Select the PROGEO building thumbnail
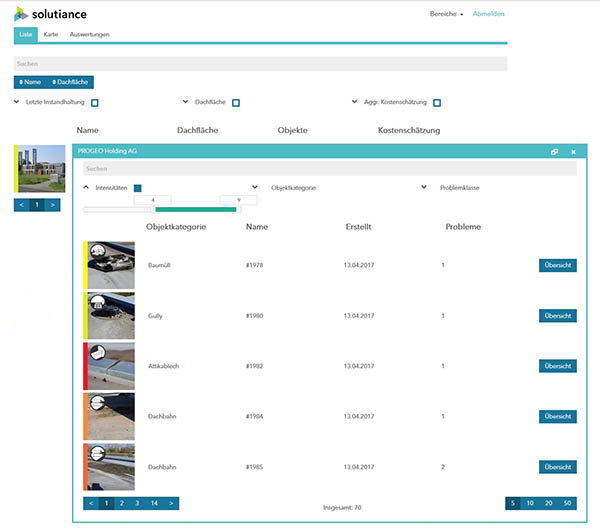The width and height of the screenshot is (600, 531). [x=40, y=169]
